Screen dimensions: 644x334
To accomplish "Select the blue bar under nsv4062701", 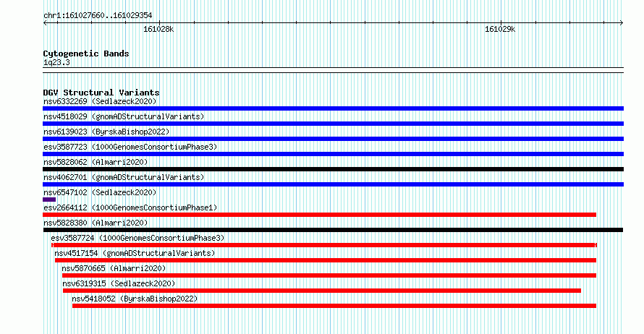I will click(333, 184).
